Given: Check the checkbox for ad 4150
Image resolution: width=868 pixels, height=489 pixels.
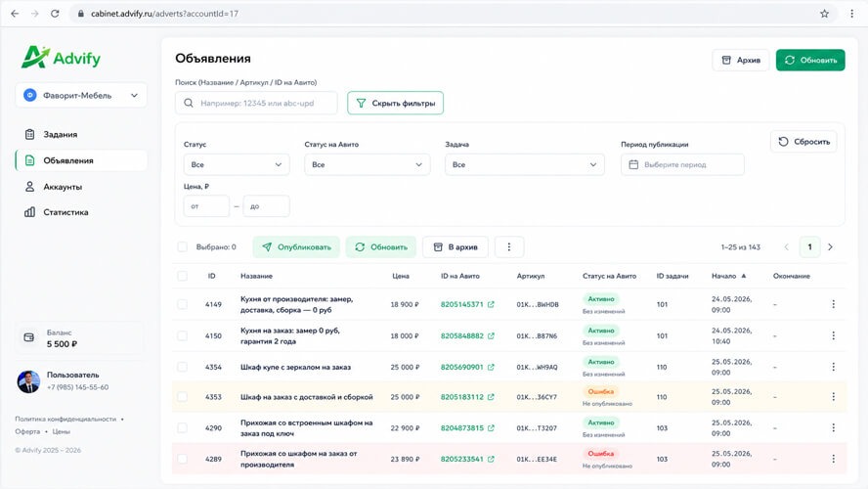Looking at the screenshot, I should tap(182, 336).
